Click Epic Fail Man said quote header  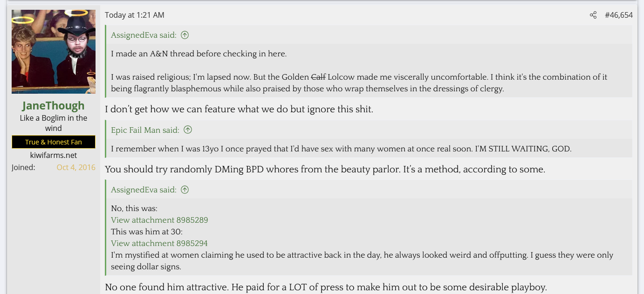(x=145, y=130)
